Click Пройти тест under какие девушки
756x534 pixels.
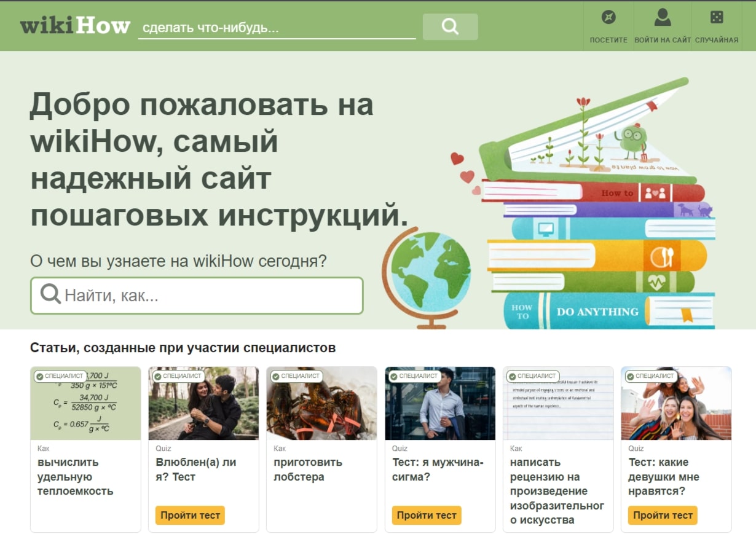coord(663,516)
